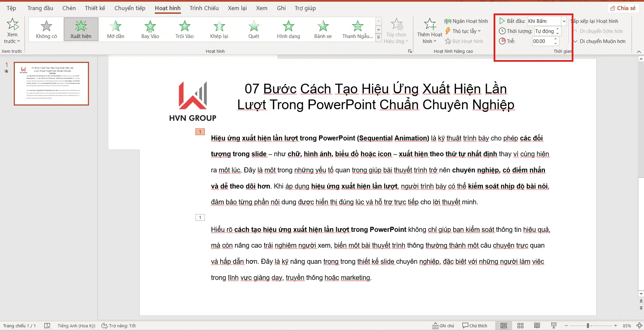This screenshot has height=331, width=644.
Task: Toggle Chú thích comments pane
Action: (x=474, y=326)
